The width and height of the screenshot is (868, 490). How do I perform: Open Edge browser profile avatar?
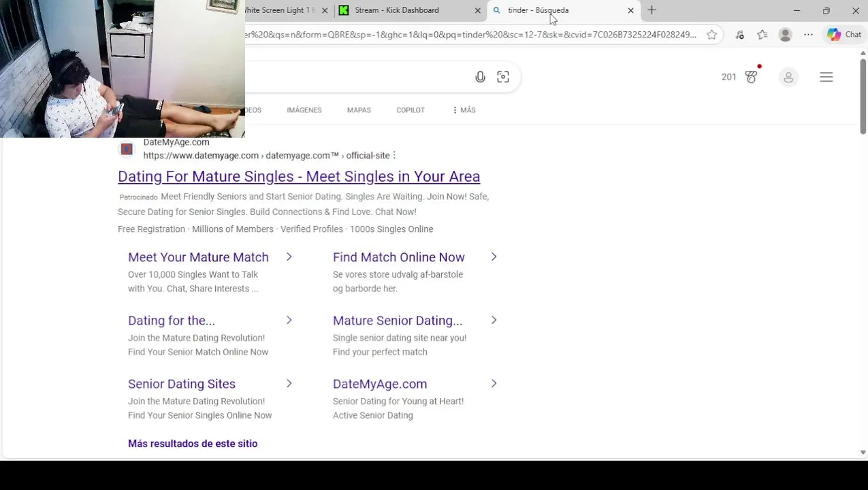pos(786,35)
